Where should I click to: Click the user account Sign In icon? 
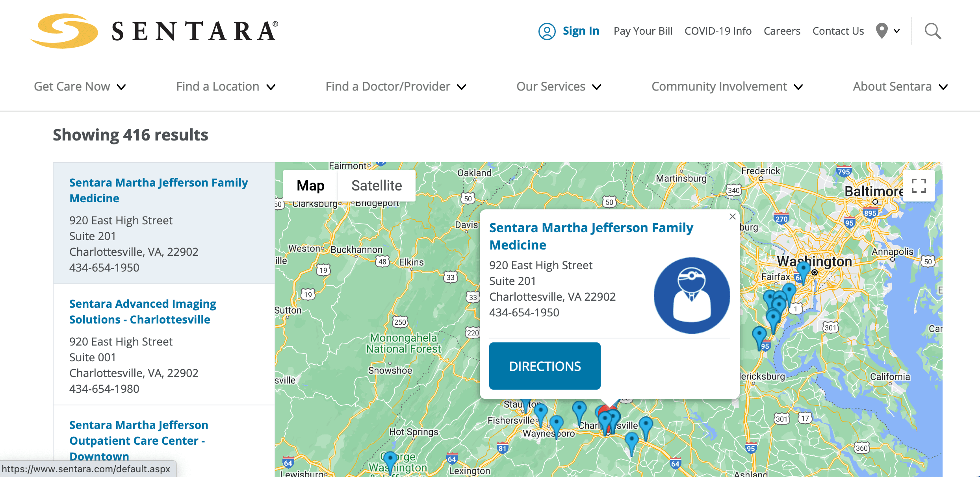point(547,31)
